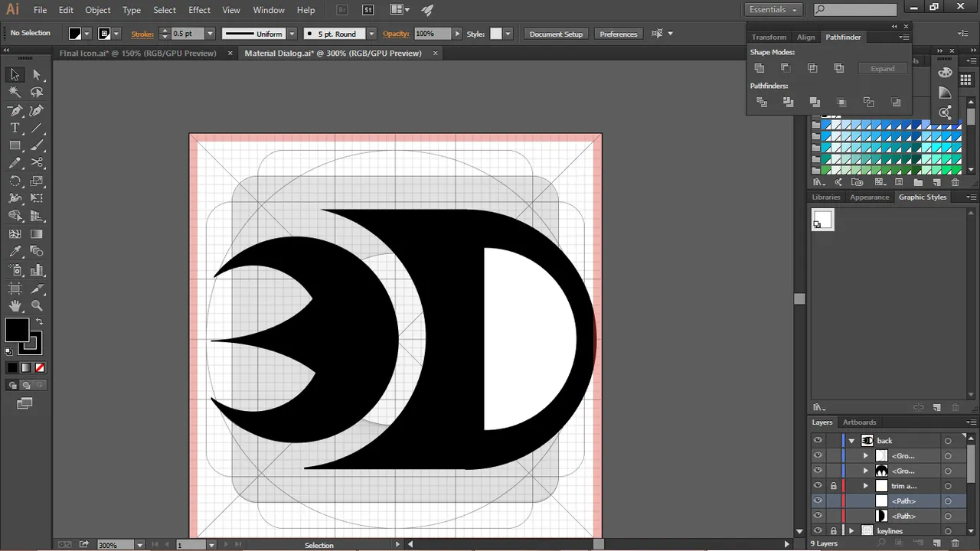Pick the Gradient tool
980x551 pixels.
coord(37,234)
